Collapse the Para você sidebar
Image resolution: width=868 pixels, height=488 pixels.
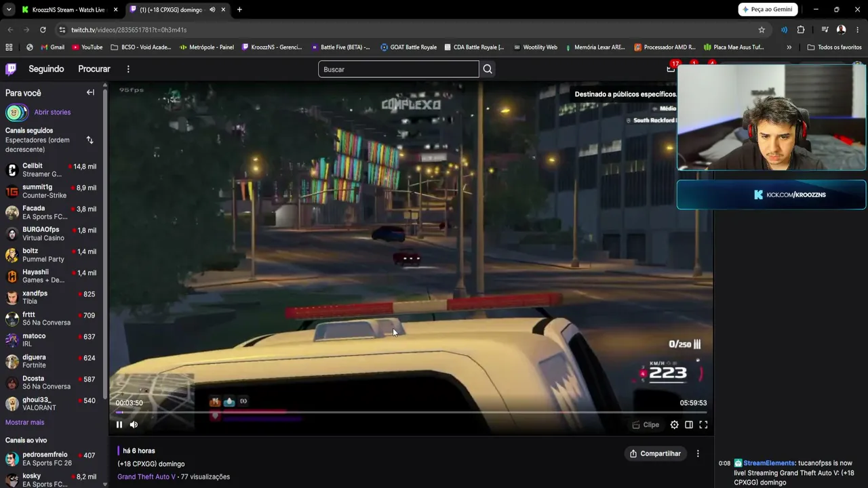coord(90,92)
